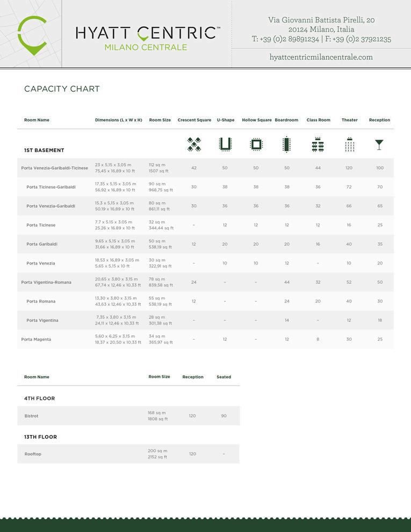Select row name Porta Vigentina-Romana
411x532 pixels.
pos(46,282)
